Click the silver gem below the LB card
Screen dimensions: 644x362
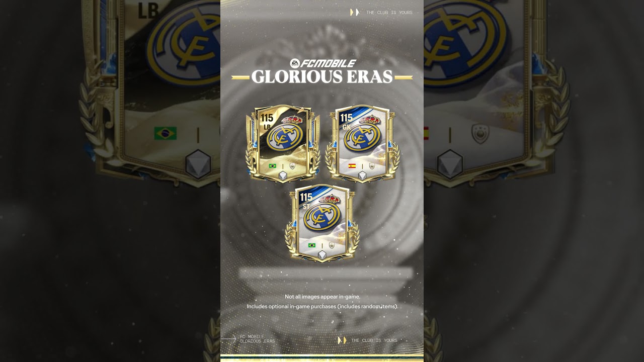[283, 175]
